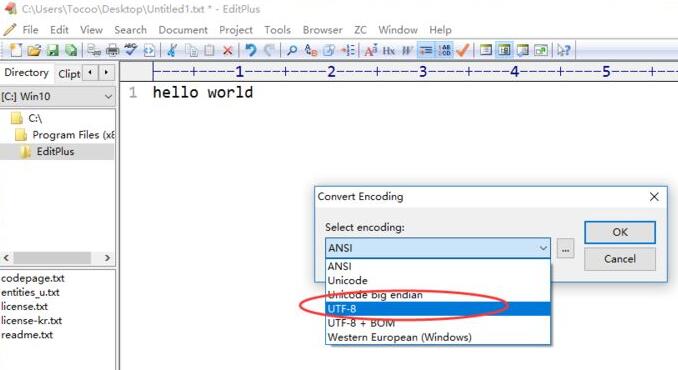Viewport: 678px width, 370px height.
Task: Open the Edit menu
Action: coord(59,30)
